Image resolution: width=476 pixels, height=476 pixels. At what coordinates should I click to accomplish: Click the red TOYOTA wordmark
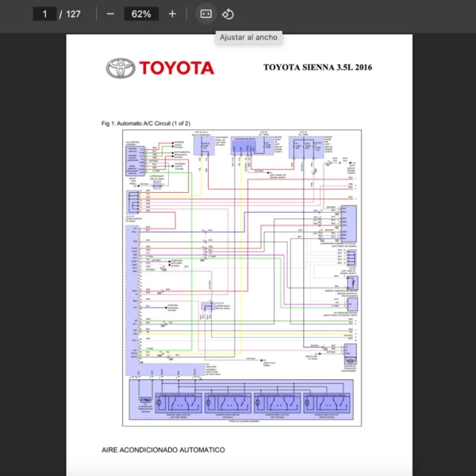tap(177, 68)
